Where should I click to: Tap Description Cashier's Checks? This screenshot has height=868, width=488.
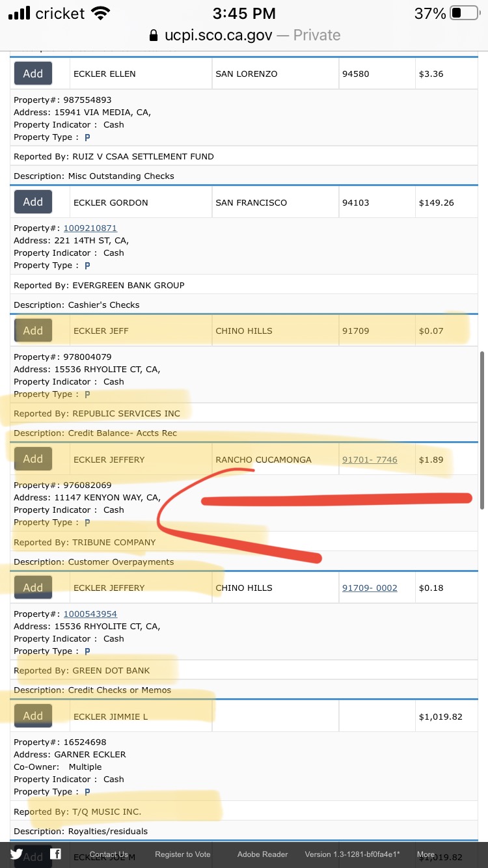pyautogui.click(x=77, y=305)
